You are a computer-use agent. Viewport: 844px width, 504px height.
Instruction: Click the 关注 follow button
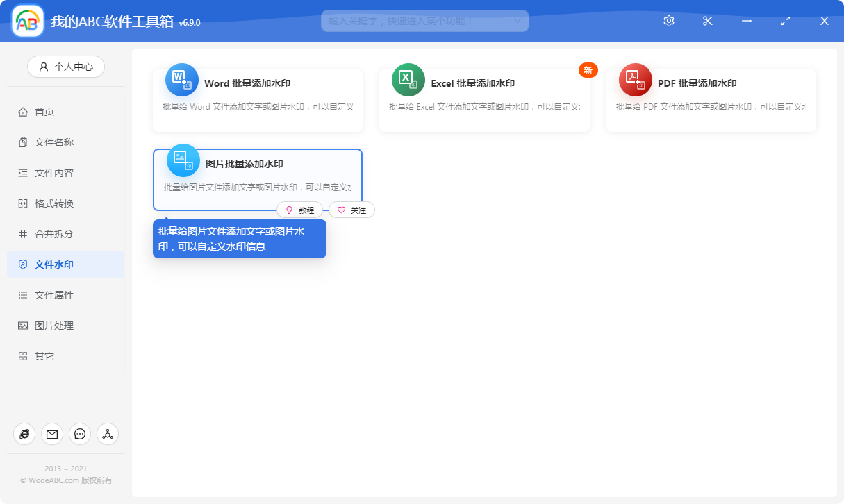(351, 210)
